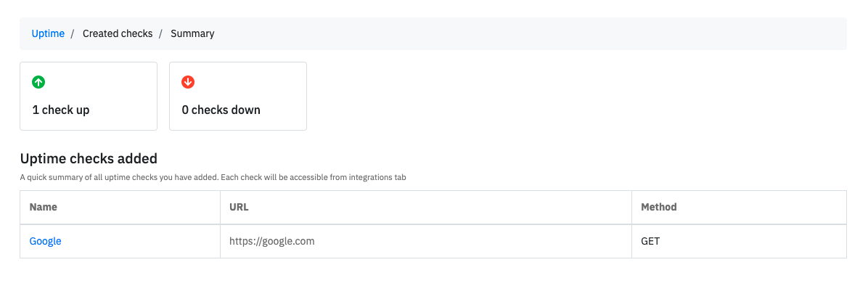Click the "1 check up" label text
Screen dimensions: 868x302
tap(61, 110)
